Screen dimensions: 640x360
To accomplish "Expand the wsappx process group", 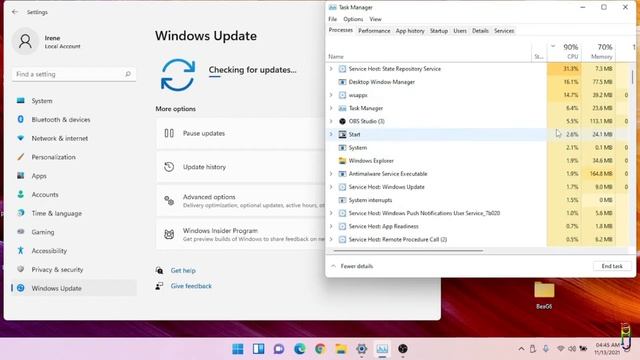I will 331,95.
